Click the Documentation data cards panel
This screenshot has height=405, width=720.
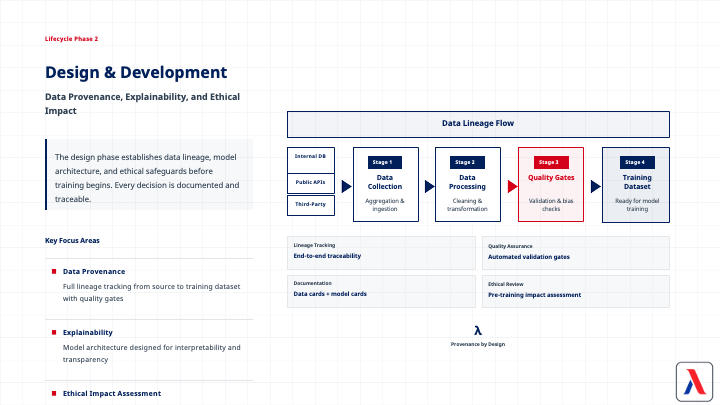(380, 290)
